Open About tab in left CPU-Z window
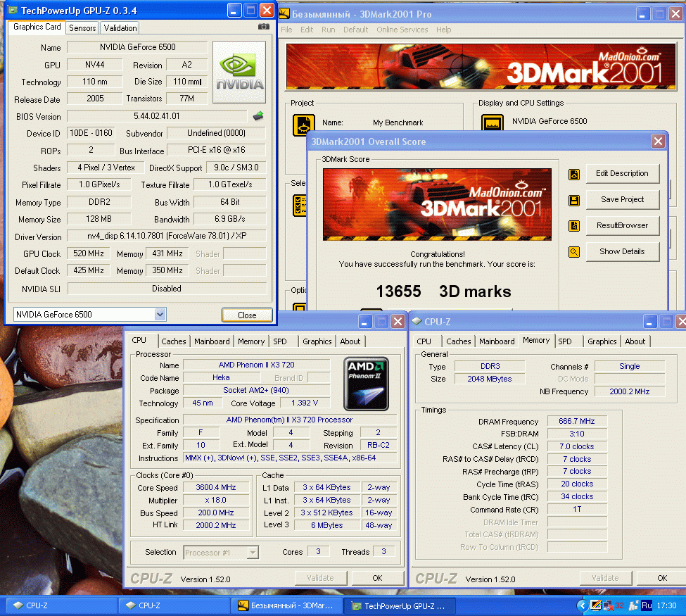 click(x=350, y=341)
